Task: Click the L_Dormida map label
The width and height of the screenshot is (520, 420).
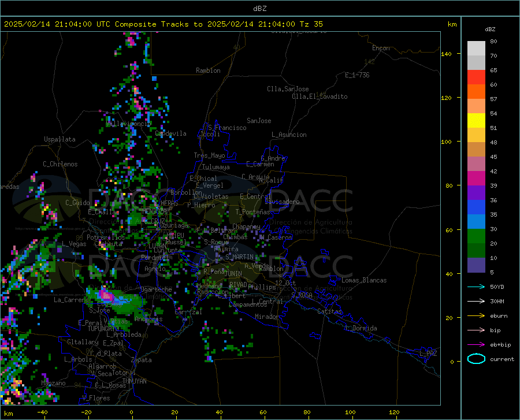Action: click(x=361, y=328)
